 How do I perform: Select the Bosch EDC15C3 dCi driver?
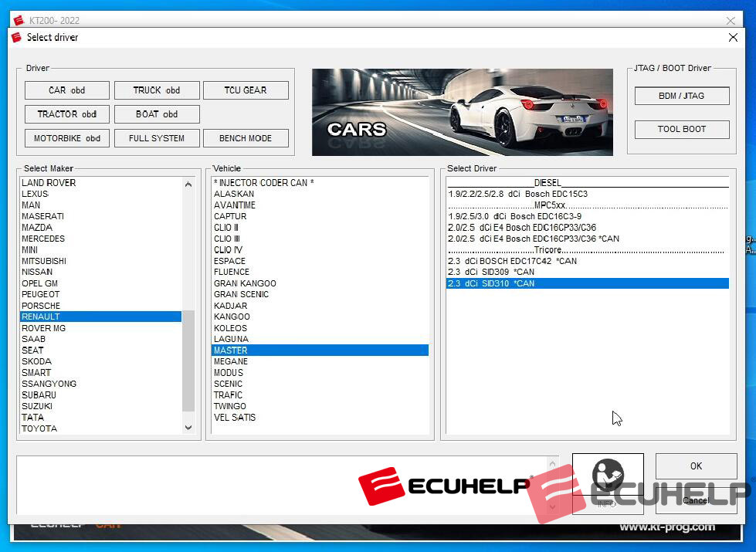click(588, 195)
